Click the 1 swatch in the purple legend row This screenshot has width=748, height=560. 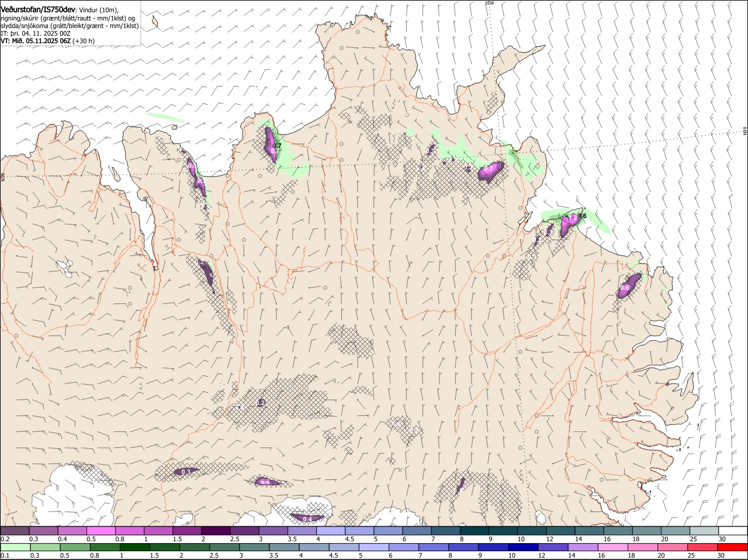[x=158, y=530]
